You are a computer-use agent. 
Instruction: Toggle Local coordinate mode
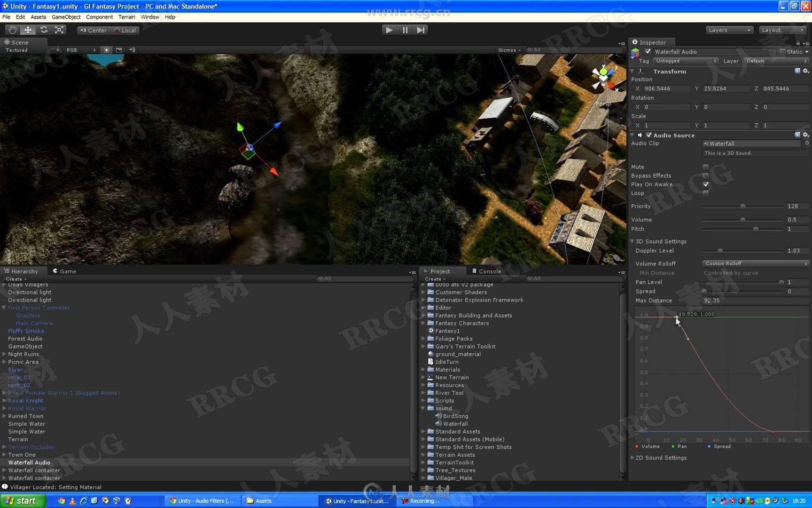point(125,30)
